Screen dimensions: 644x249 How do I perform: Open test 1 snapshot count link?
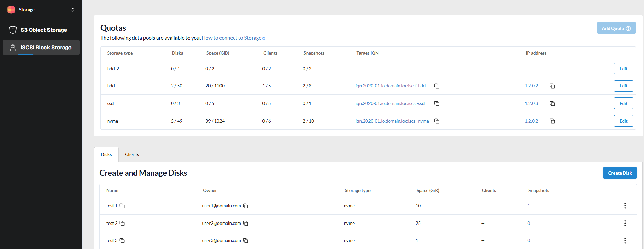tap(529, 206)
